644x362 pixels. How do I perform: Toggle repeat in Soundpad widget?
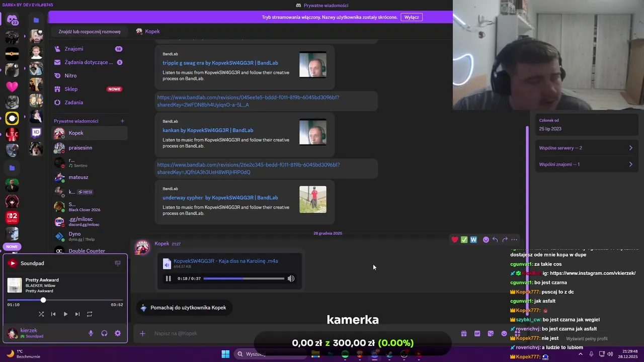90,314
